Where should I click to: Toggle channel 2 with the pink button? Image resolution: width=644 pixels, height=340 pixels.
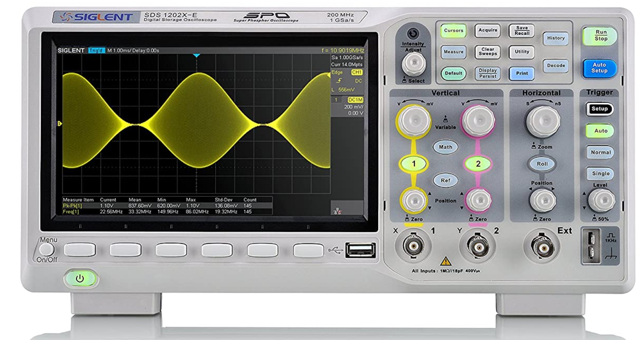click(478, 164)
